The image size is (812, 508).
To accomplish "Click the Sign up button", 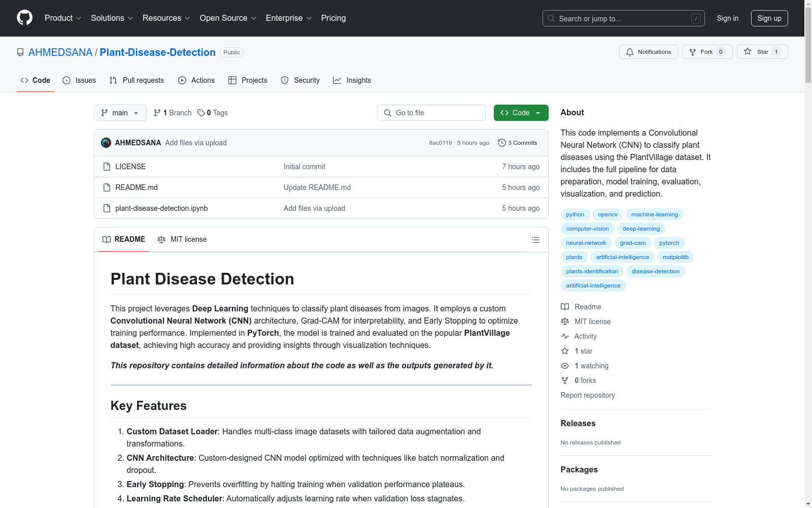I will pos(769,18).
